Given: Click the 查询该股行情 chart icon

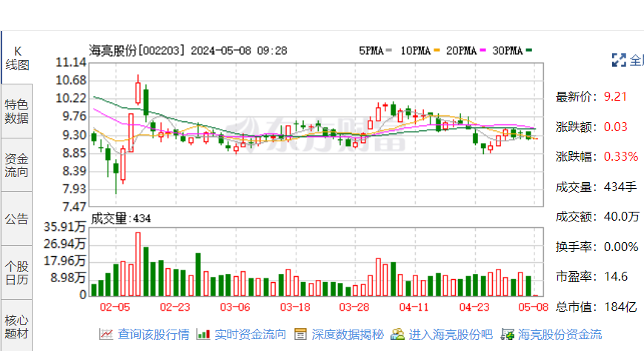Looking at the screenshot, I should [x=106, y=334].
